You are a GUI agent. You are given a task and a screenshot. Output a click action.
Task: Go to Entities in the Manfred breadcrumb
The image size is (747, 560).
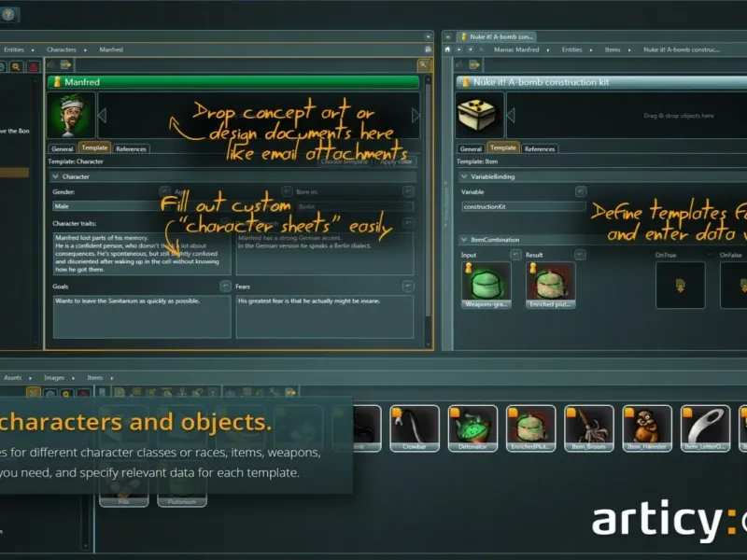pos(14,49)
